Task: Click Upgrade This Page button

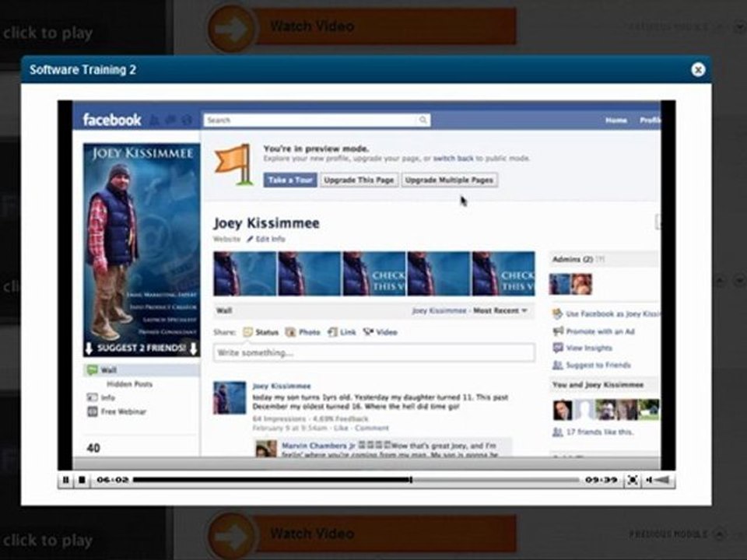Action: point(359,180)
